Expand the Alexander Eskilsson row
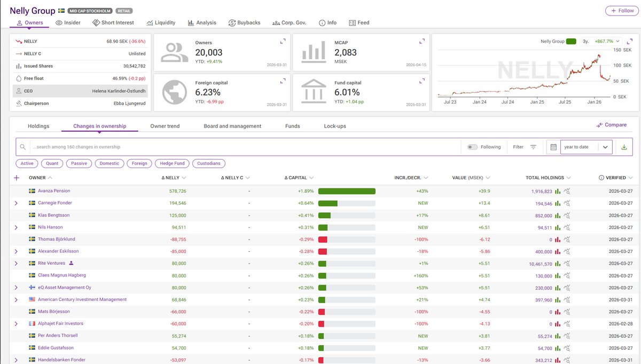 16,251
